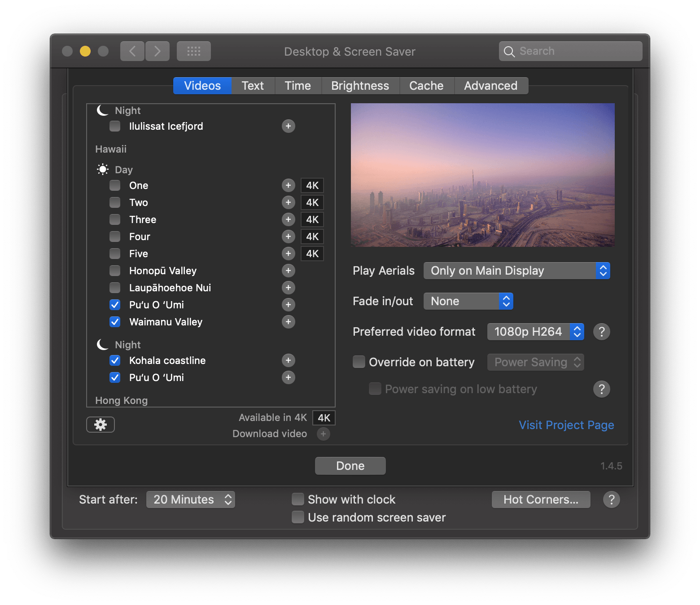Click the plus button beside Ilulissat Icefjord
This screenshot has width=700, height=605.
288,126
